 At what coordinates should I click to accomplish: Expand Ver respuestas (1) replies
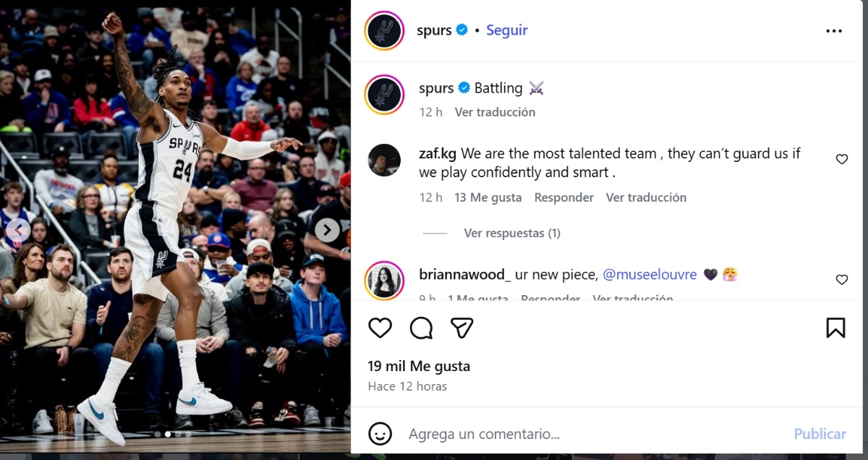[x=512, y=233]
